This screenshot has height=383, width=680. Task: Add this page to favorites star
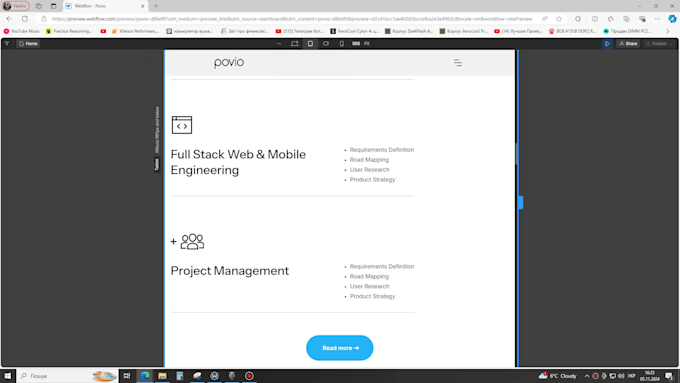click(559, 19)
